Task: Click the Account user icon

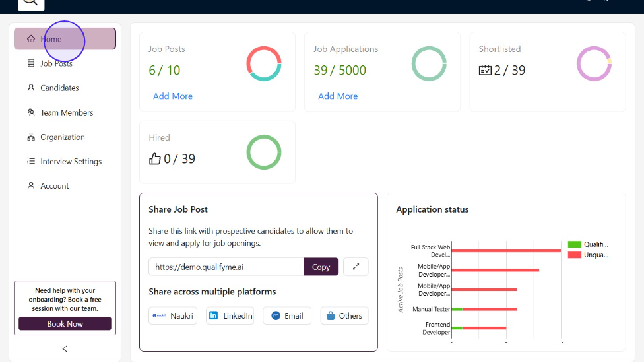Action: (x=31, y=186)
